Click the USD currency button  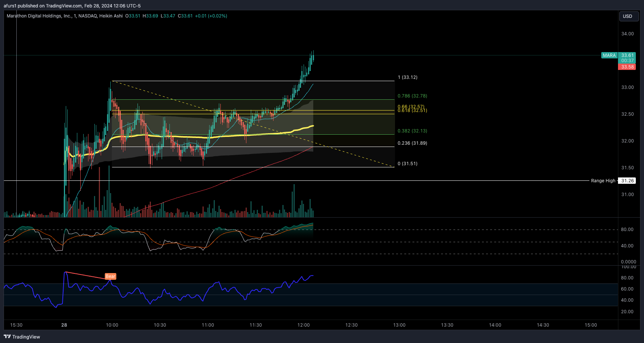(x=628, y=16)
